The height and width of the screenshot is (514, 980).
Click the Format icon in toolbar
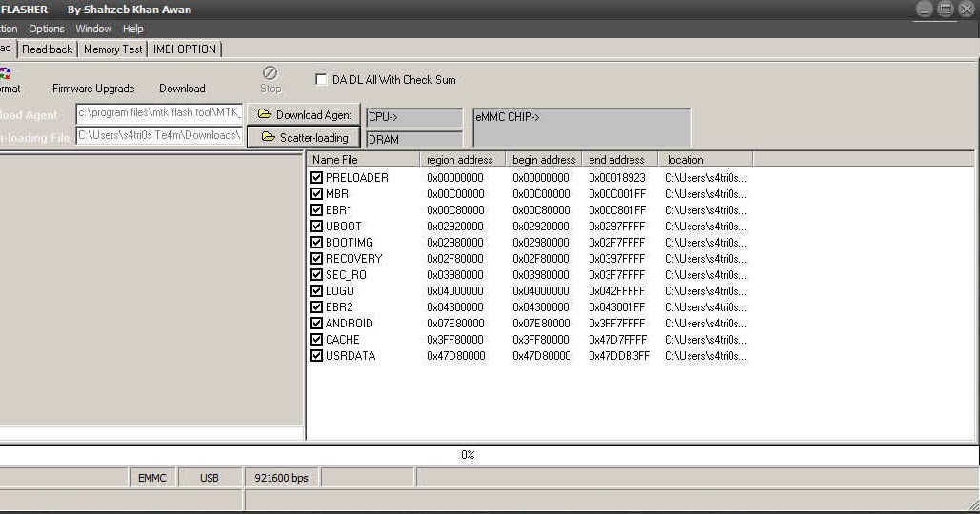(x=5, y=73)
